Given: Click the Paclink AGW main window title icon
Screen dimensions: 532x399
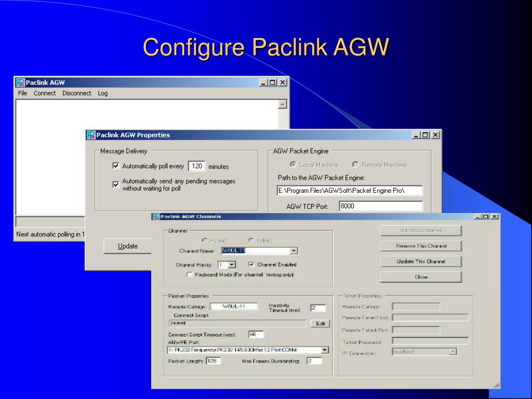Looking at the screenshot, I should pos(20,83).
